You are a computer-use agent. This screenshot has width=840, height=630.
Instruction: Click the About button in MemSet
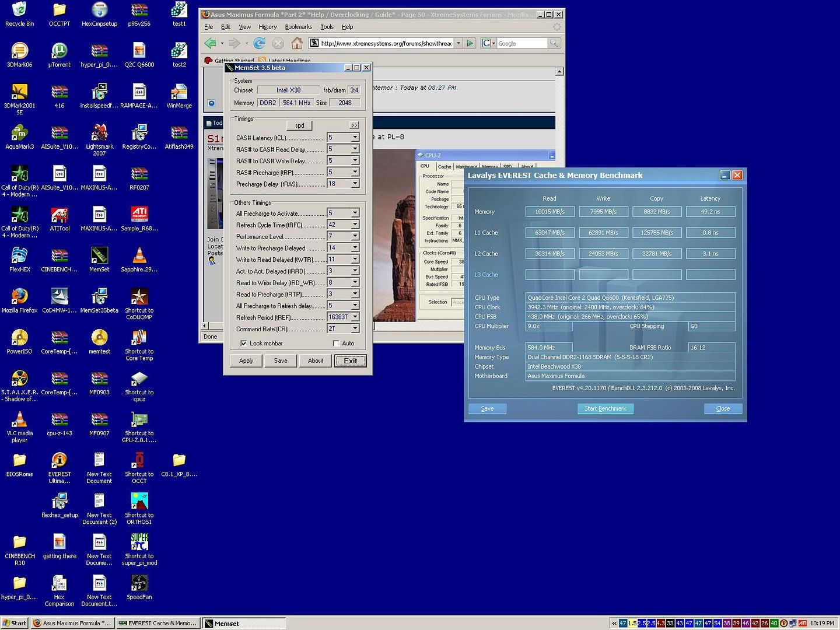316,360
